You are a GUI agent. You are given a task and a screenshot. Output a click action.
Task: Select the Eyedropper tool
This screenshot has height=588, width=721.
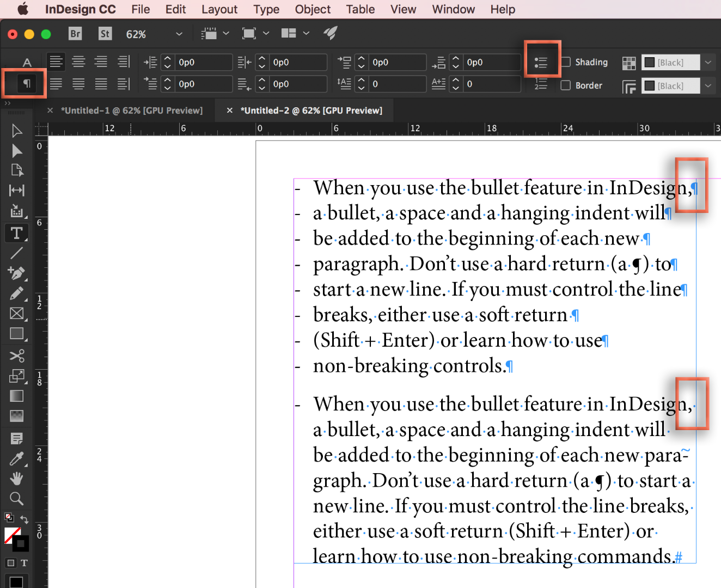[17, 458]
